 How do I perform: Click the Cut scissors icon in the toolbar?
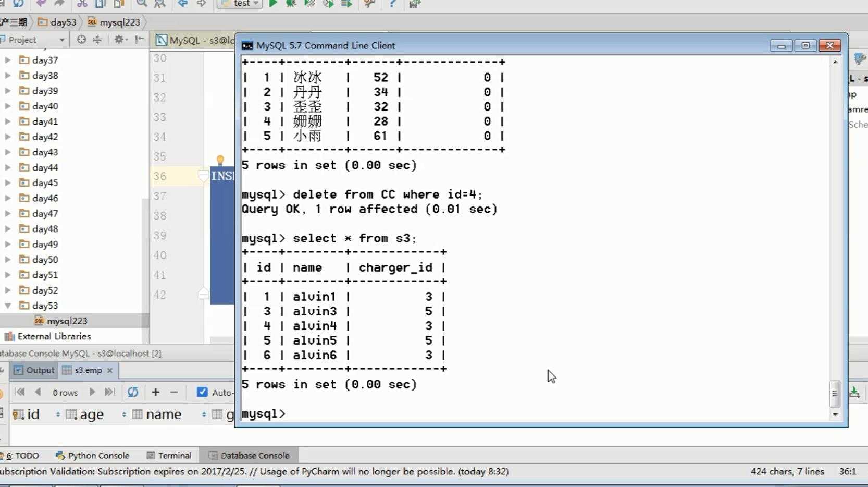(x=82, y=4)
